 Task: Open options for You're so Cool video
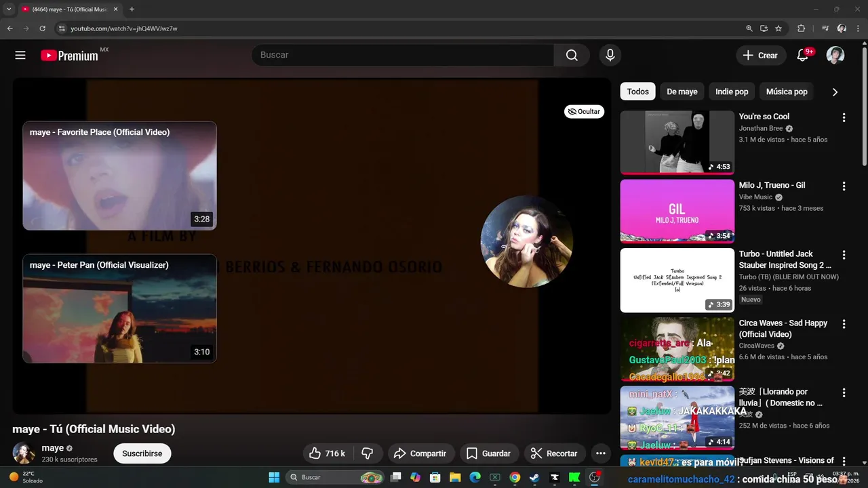tap(844, 117)
